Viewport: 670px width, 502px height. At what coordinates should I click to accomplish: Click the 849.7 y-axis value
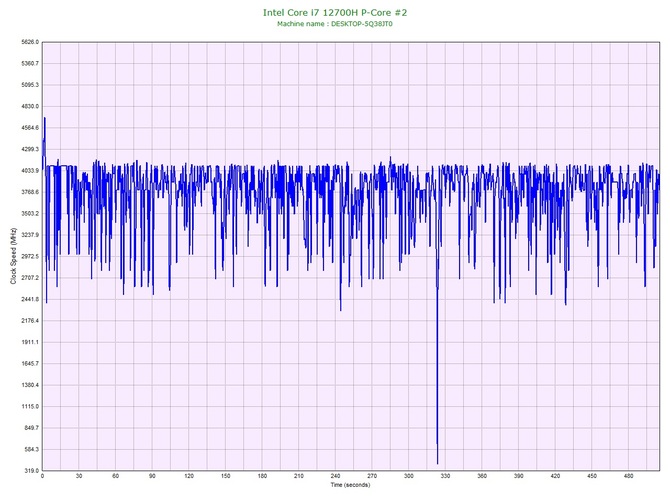pos(31,428)
